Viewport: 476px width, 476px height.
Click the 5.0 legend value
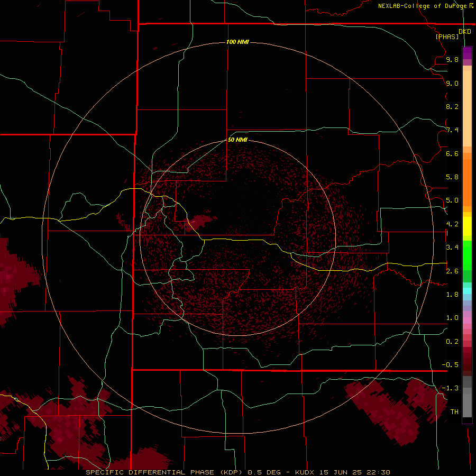pos(452,200)
